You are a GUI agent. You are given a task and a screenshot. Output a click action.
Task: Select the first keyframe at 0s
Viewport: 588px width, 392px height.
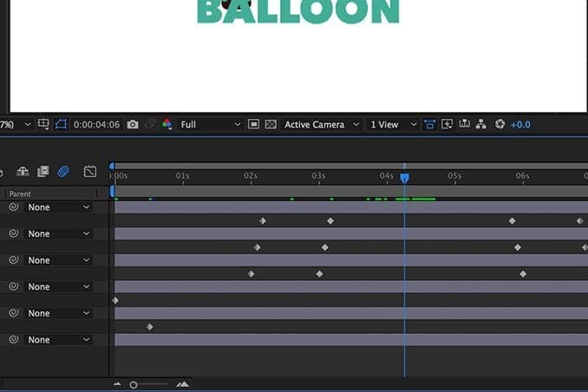click(x=115, y=300)
